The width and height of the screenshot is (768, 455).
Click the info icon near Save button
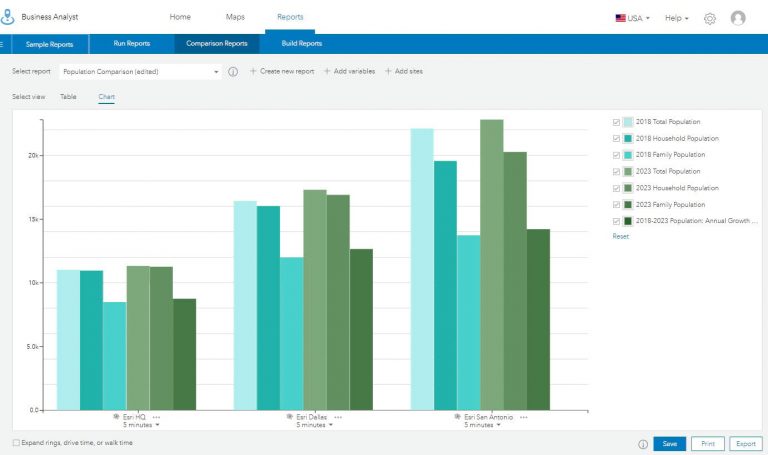pos(643,444)
